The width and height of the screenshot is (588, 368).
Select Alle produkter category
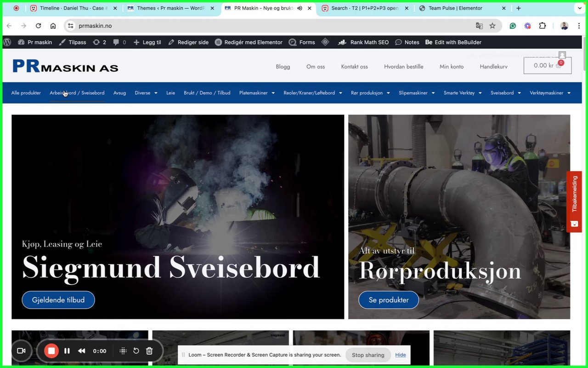(26, 93)
